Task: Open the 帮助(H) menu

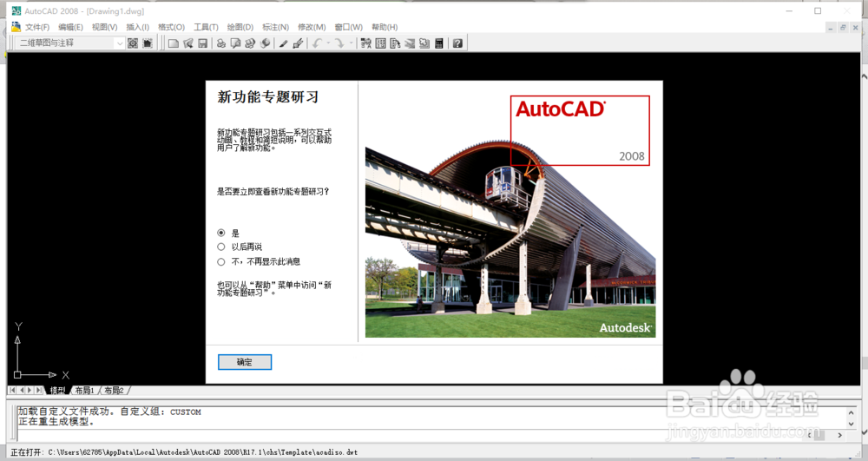Action: coord(385,27)
